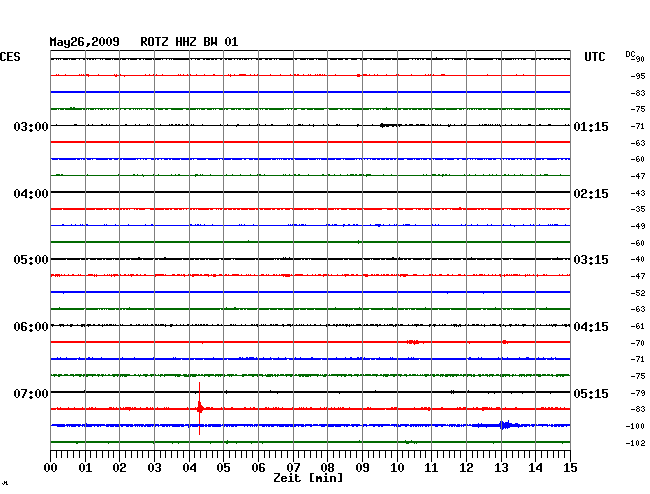Click minute tick label 13 on time axis
This screenshot has height=494, width=650.
coord(501,468)
